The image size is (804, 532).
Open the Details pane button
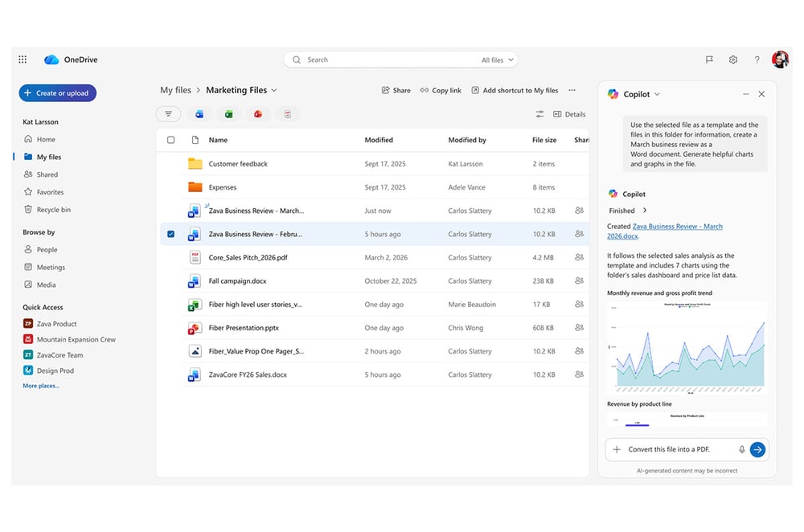pyautogui.click(x=569, y=114)
